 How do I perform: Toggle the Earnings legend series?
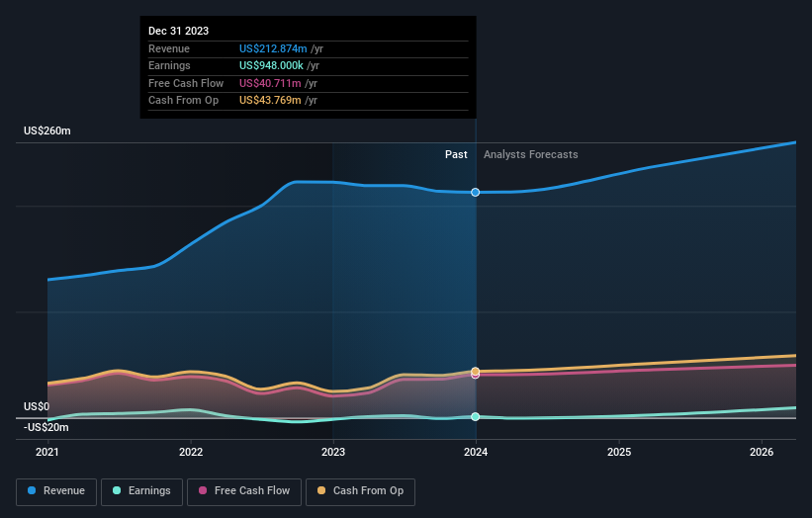(141, 491)
